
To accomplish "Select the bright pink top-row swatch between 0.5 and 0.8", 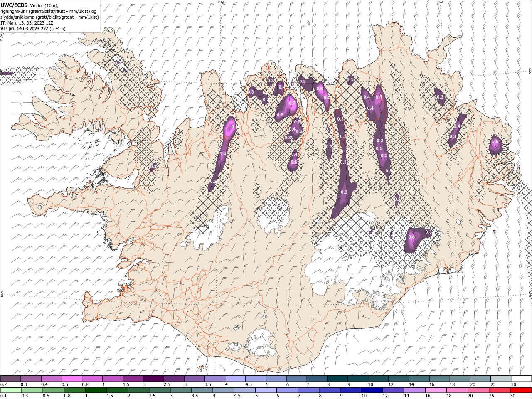I will pyautogui.click(x=71, y=379).
